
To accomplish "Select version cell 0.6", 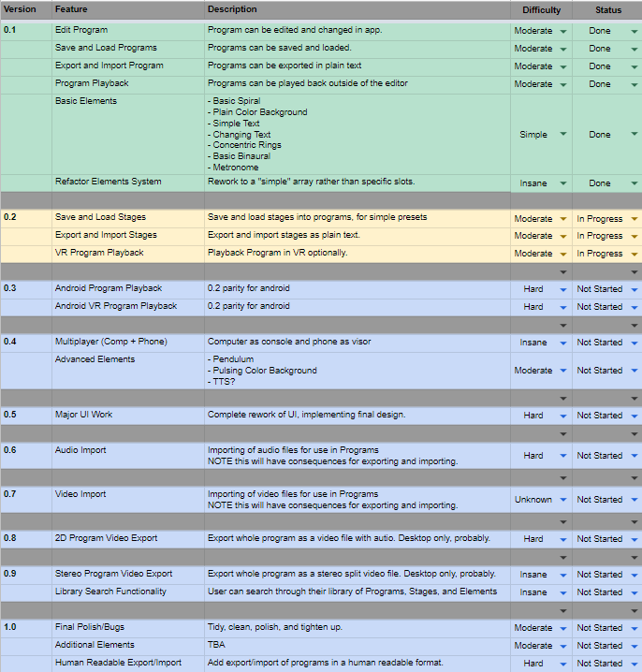I will (x=26, y=455).
